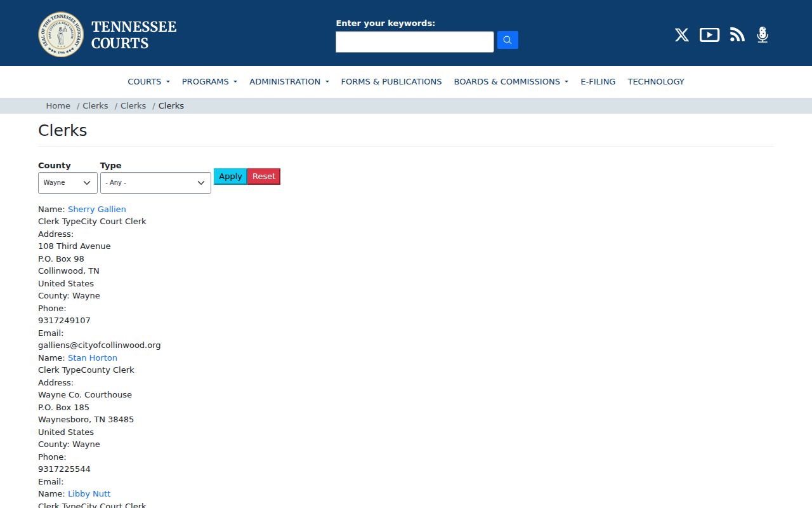Open the Technology menu item

[656, 81]
